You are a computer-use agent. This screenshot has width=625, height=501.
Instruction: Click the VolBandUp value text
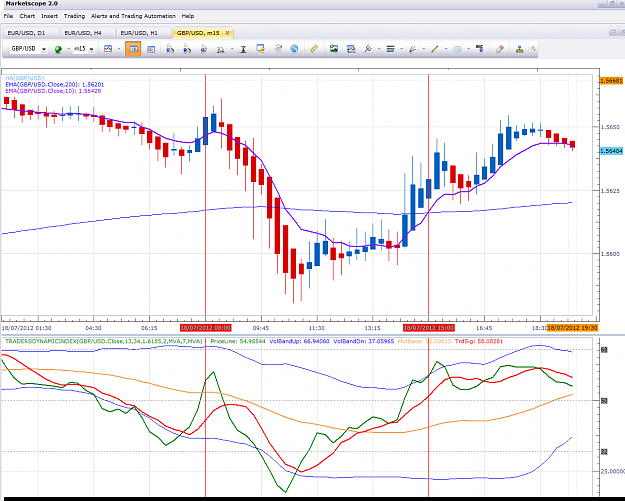(x=299, y=342)
